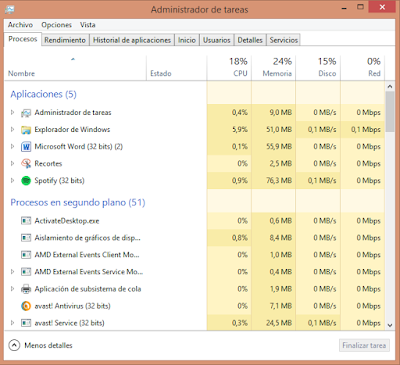Click the green Spotify icon
This screenshot has height=365, width=400.
(26, 181)
